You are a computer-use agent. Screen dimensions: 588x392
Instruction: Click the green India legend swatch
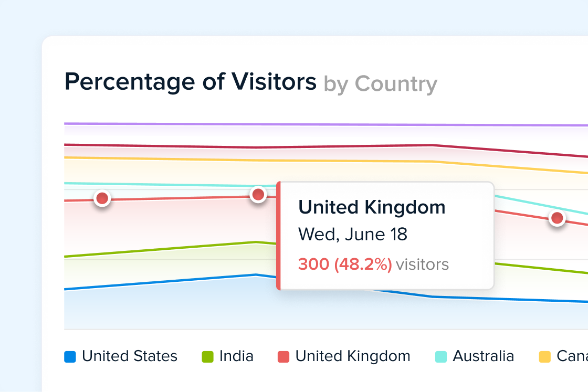tap(208, 357)
